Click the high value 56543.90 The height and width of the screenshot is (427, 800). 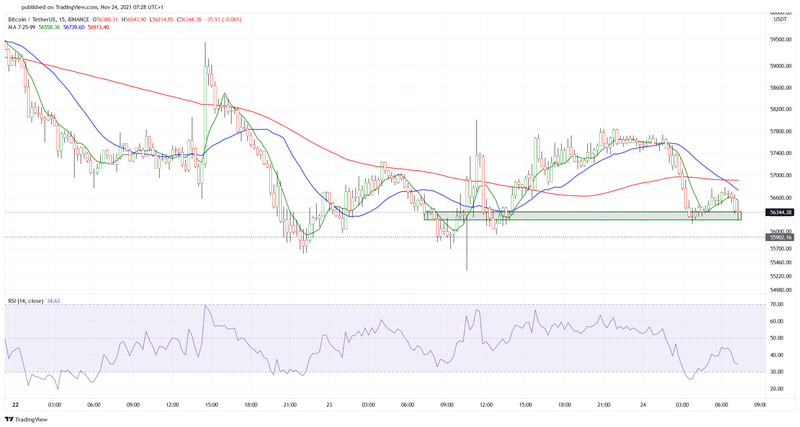[134, 20]
